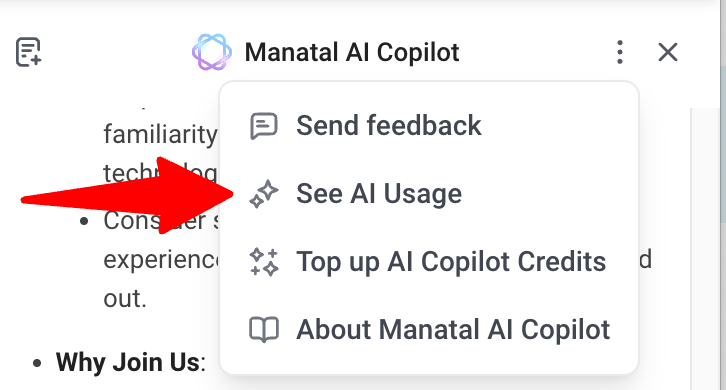This screenshot has height=390, width=726.
Task: Select the Send feedback menu entry
Action: pyautogui.click(x=429, y=126)
